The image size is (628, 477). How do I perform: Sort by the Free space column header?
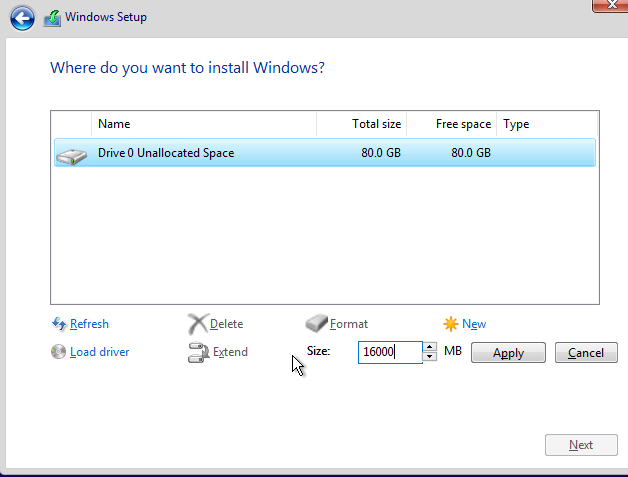coord(452,124)
